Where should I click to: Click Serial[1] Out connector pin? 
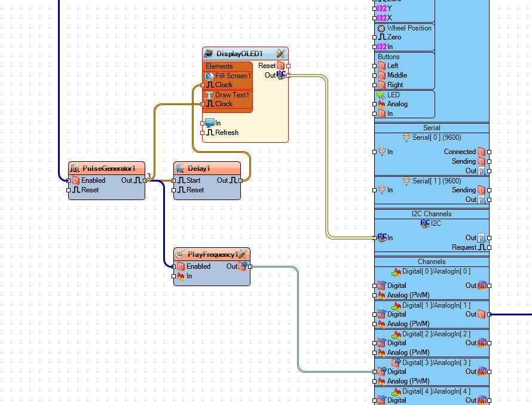[x=489, y=200]
